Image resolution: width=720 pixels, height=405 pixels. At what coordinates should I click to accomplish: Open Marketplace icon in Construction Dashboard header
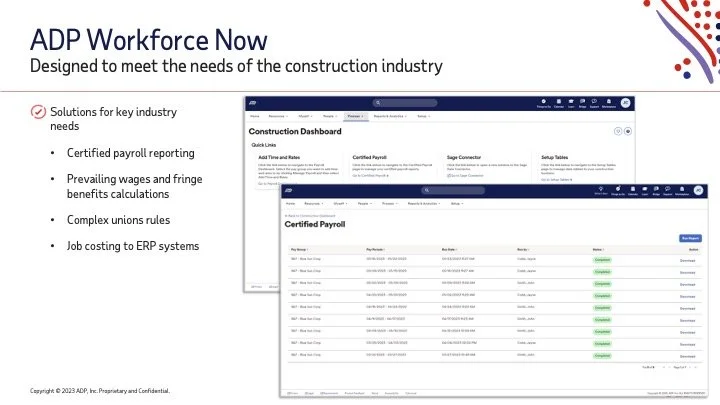pos(609,103)
